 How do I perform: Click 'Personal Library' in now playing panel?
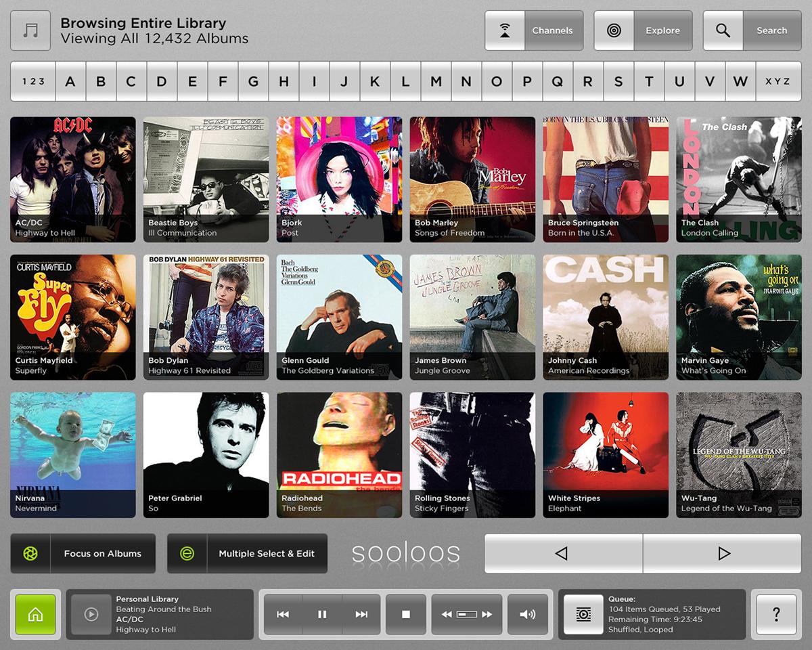click(x=147, y=599)
